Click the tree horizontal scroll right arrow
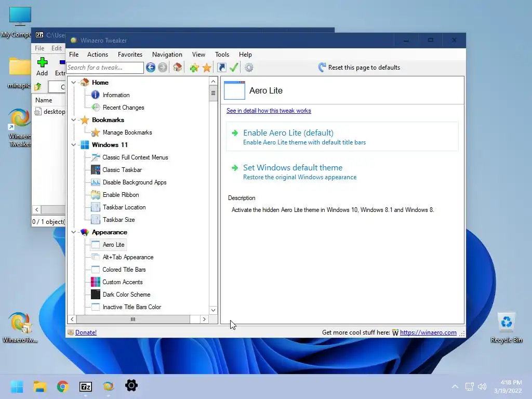532x399 pixels. (204, 320)
